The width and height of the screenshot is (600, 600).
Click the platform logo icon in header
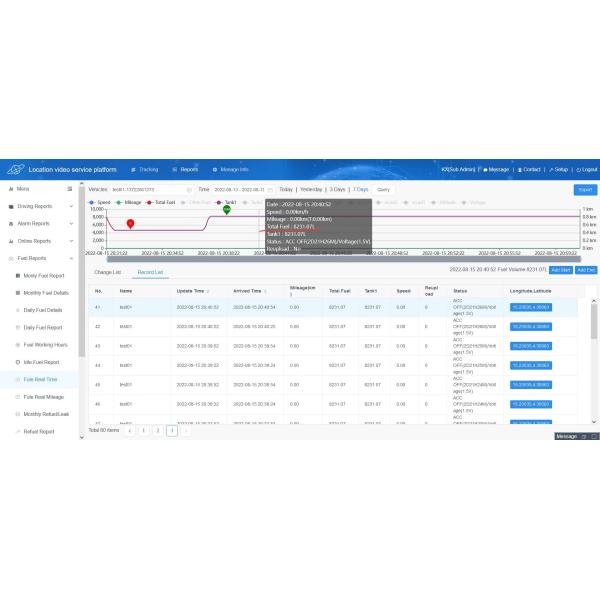[15, 170]
